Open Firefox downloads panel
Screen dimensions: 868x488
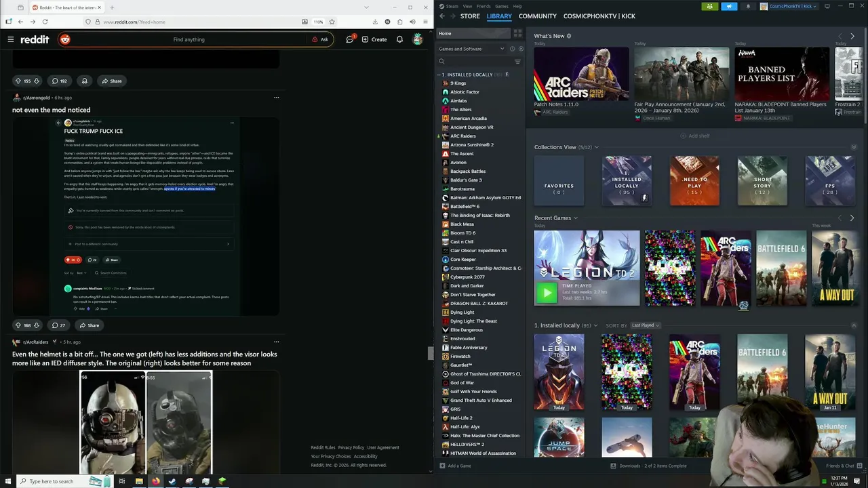[375, 22]
